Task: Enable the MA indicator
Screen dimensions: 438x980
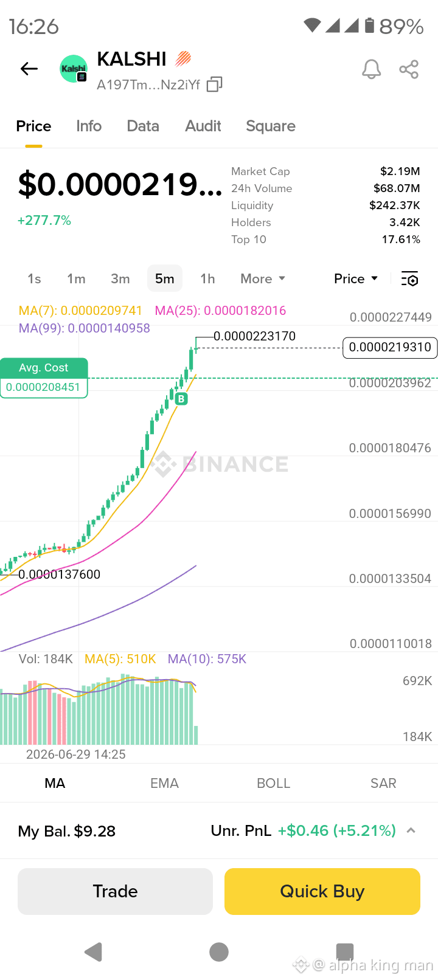Action: click(55, 783)
